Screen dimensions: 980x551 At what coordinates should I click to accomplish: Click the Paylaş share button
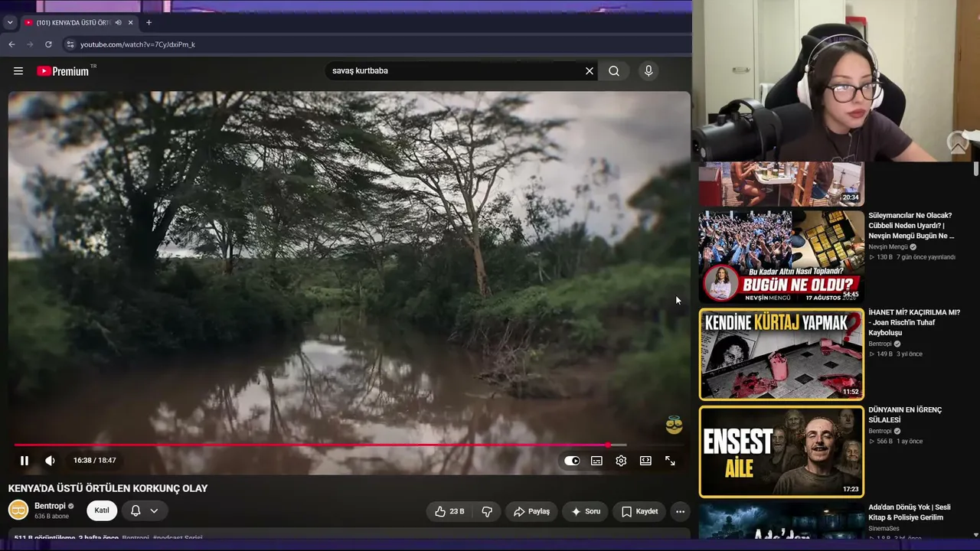531,511
